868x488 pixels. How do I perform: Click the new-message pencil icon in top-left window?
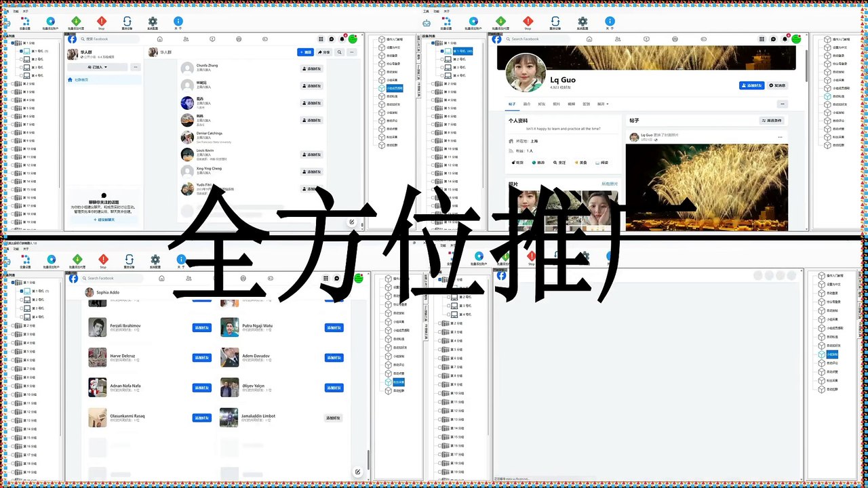(352, 222)
